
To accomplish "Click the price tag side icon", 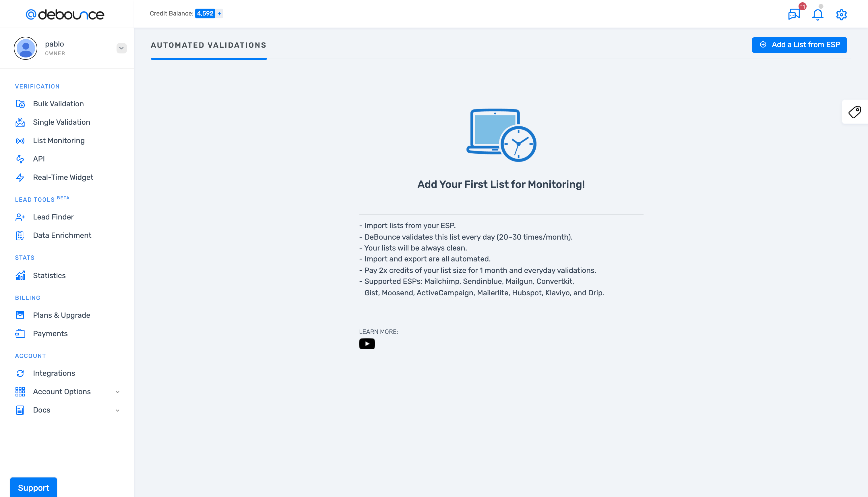I will click(x=855, y=112).
